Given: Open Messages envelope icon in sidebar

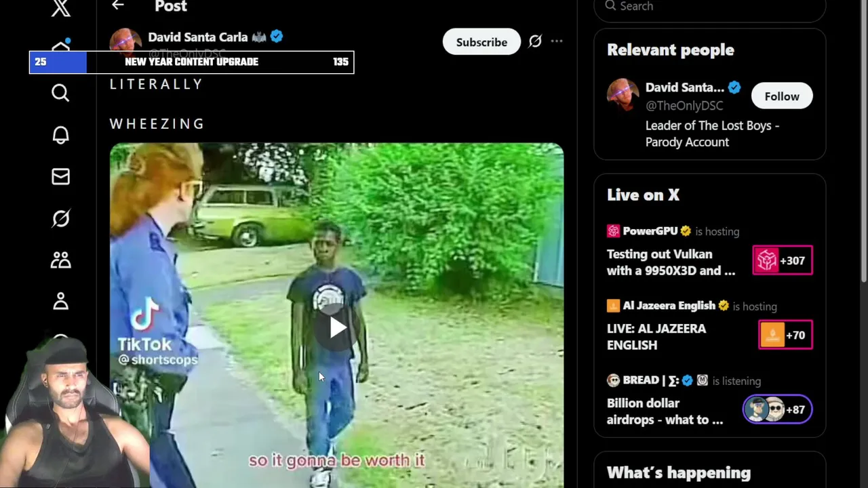Looking at the screenshot, I should pyautogui.click(x=60, y=176).
